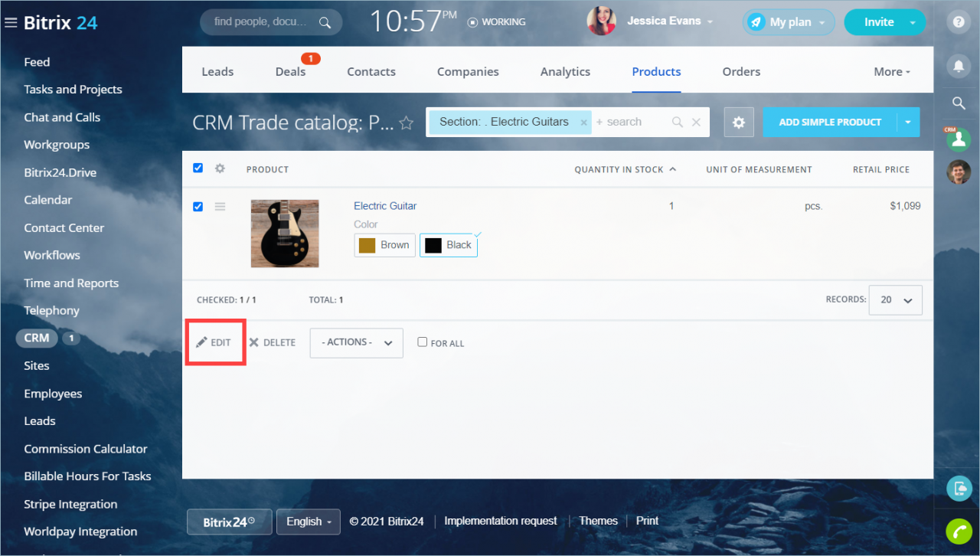980x556 pixels.
Task: Expand My plan dropdown arrow
Action: tap(822, 23)
